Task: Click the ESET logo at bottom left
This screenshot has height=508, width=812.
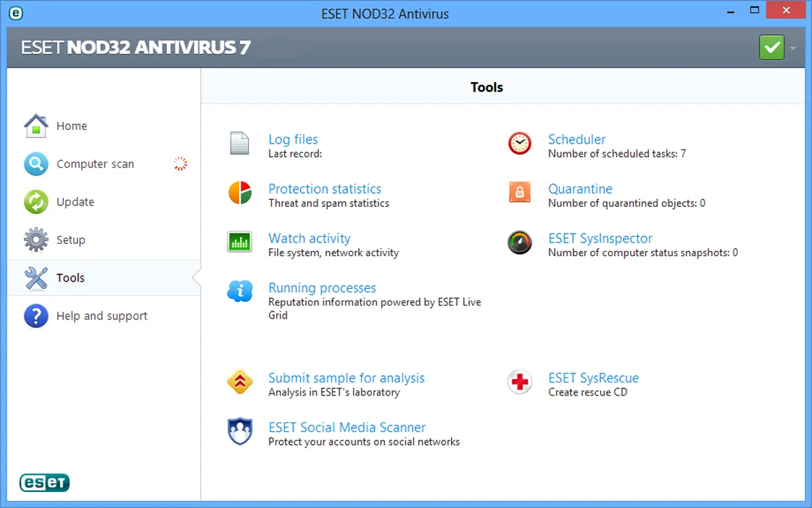Action: click(x=44, y=483)
